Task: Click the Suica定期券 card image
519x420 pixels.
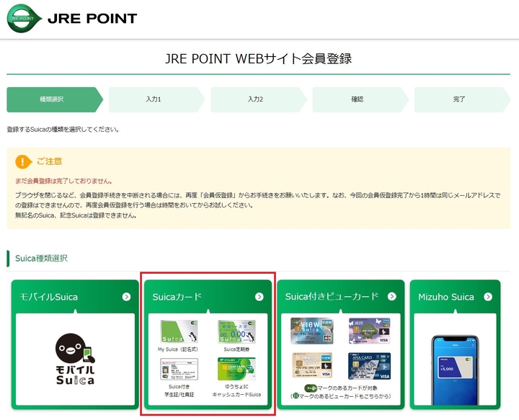Action: (x=236, y=331)
